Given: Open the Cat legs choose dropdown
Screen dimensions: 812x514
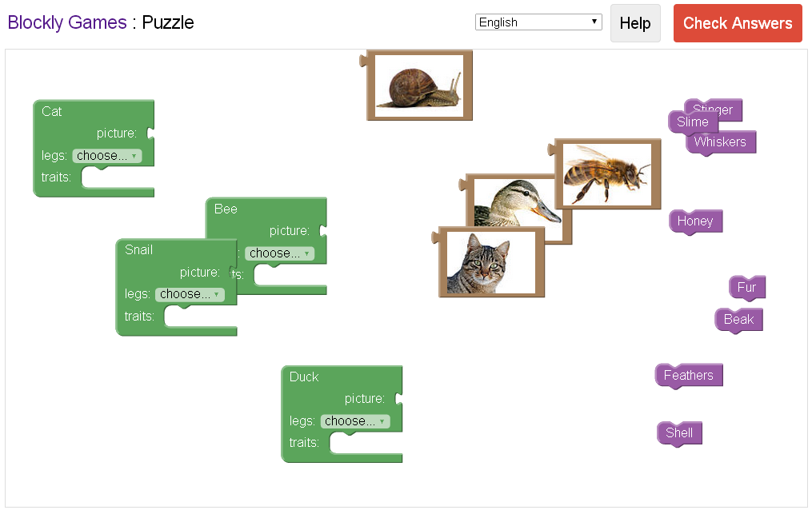Looking at the screenshot, I should tap(106, 156).
